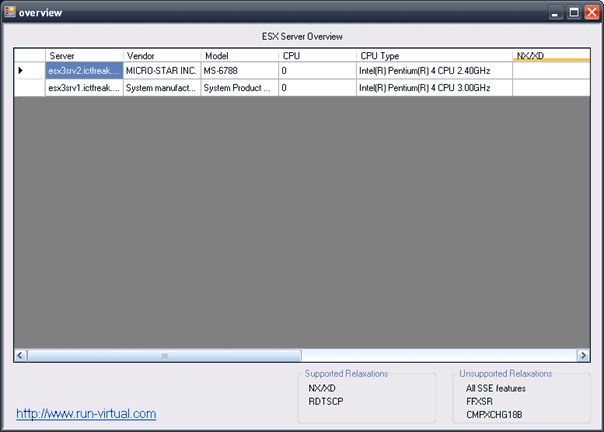Viewport: 604px width, 432px height.
Task: Click the horizontal scrollbar thumb
Action: coord(164,355)
